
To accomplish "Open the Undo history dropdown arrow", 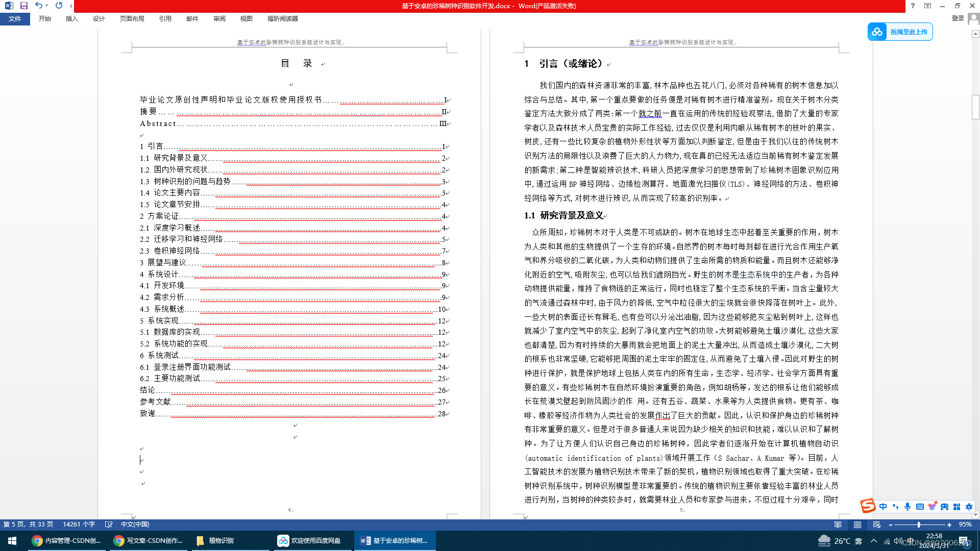I will click(46, 6).
